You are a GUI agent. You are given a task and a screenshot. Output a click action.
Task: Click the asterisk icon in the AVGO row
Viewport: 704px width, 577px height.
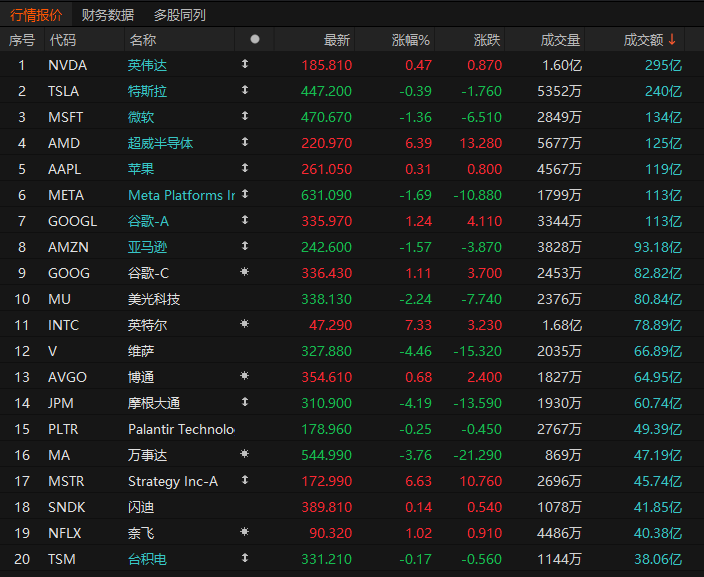tap(245, 376)
